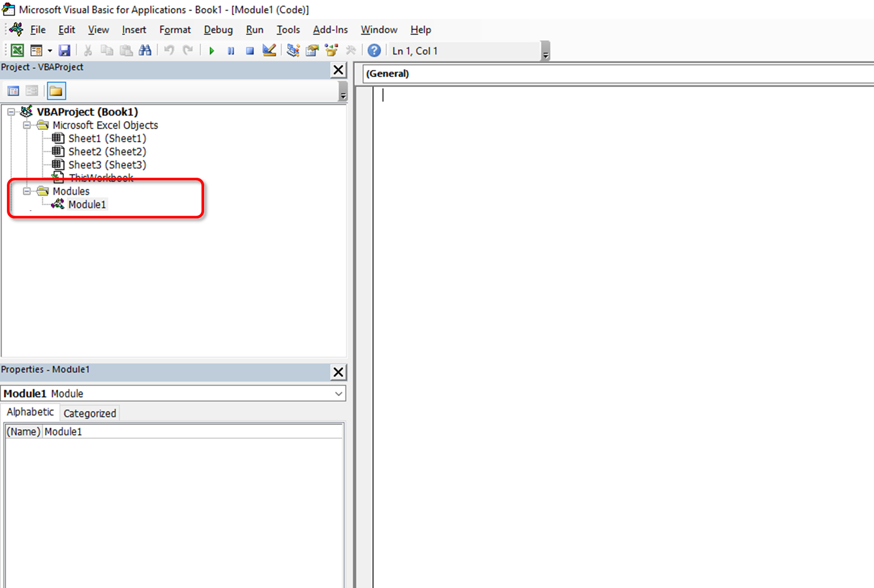Click the Reset stop icon
Screen dimensions: 874x588
[250, 50]
